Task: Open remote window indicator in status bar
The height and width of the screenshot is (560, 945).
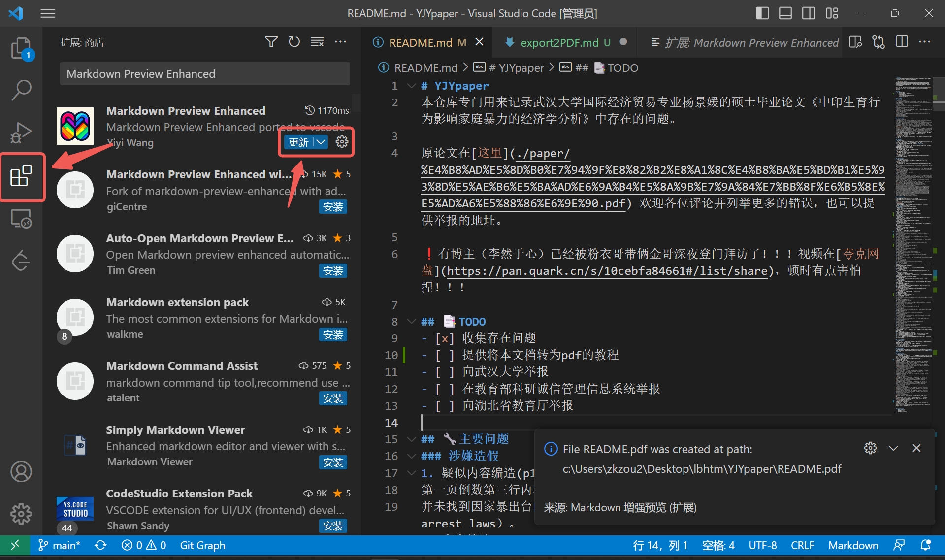Action: (15, 545)
